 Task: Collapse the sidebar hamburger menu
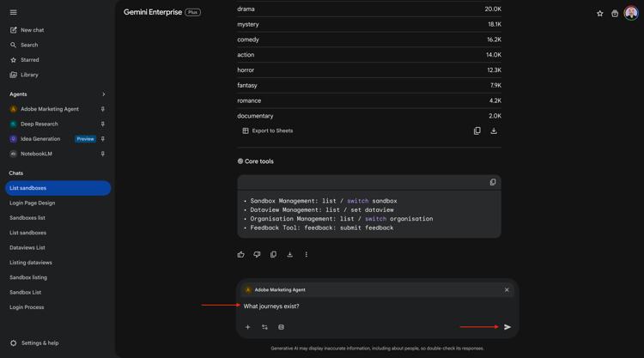point(13,13)
